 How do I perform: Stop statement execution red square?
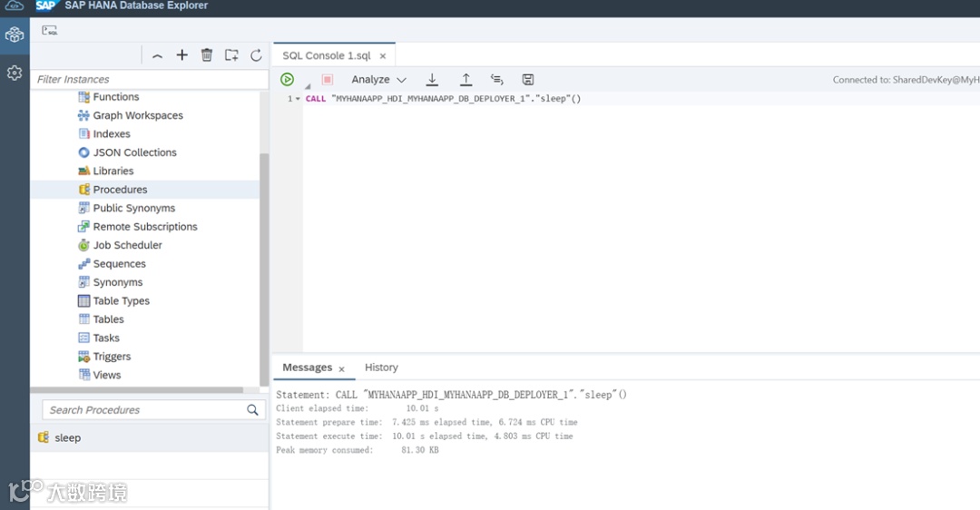coord(327,79)
